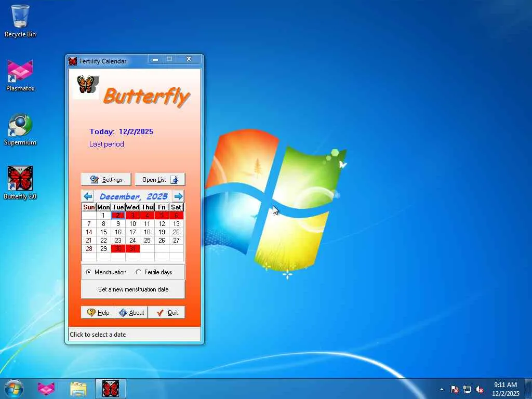Image resolution: width=532 pixels, height=399 pixels.
Task: Show hidden tray icons arrow
Action: click(442, 389)
